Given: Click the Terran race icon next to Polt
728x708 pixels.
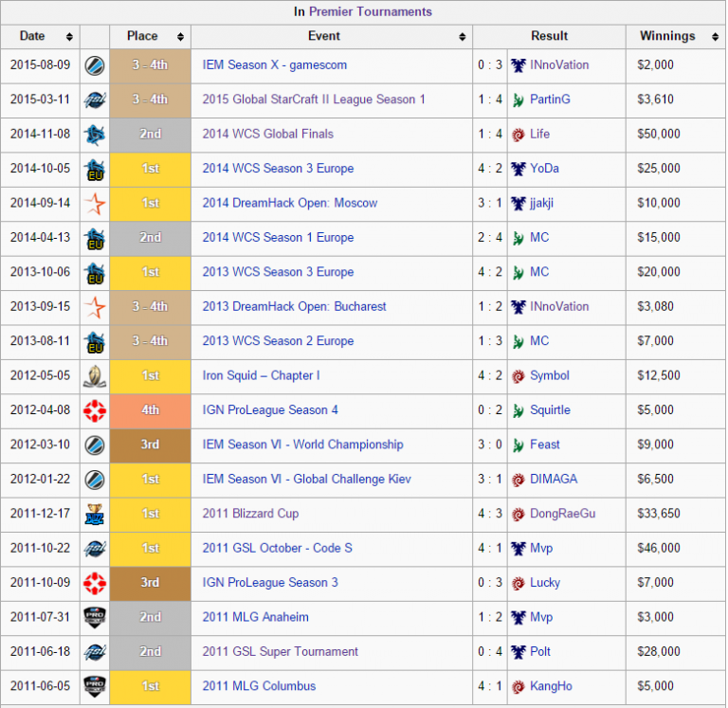Looking at the screenshot, I should coord(518,652).
